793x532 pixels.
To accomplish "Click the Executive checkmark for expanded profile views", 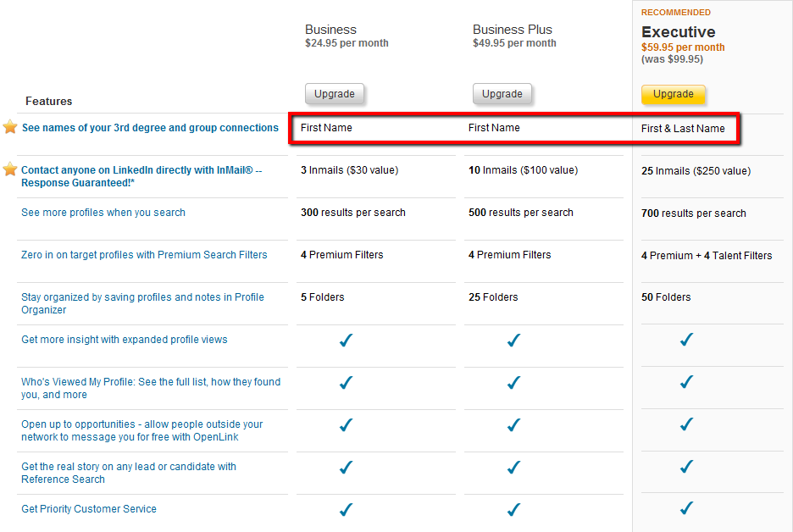I will click(686, 340).
